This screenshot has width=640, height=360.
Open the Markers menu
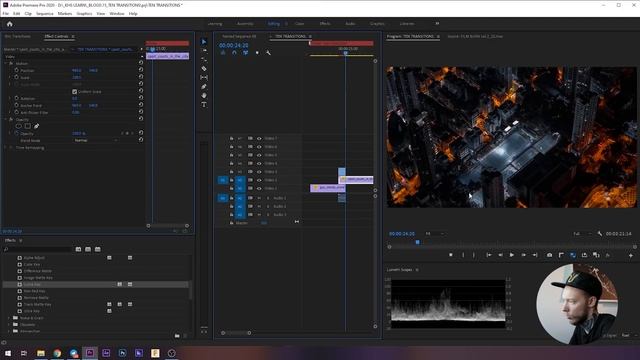[64, 13]
